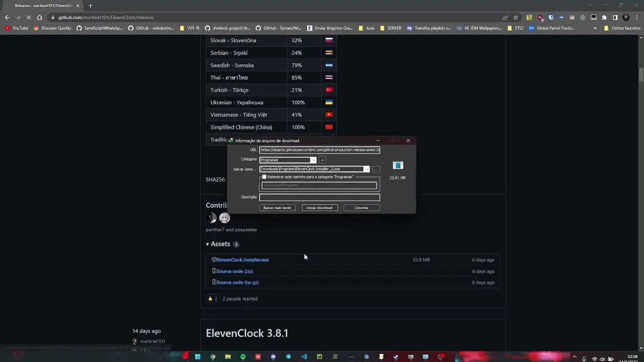Click Iniciar download button

(x=319, y=208)
